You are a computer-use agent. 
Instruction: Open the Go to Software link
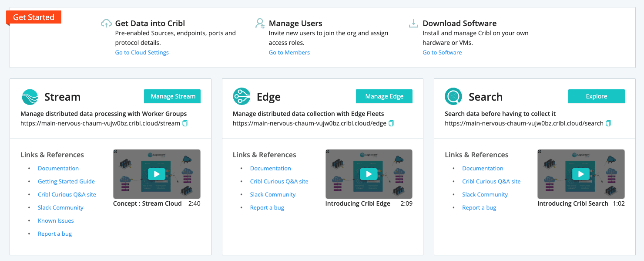point(442,53)
